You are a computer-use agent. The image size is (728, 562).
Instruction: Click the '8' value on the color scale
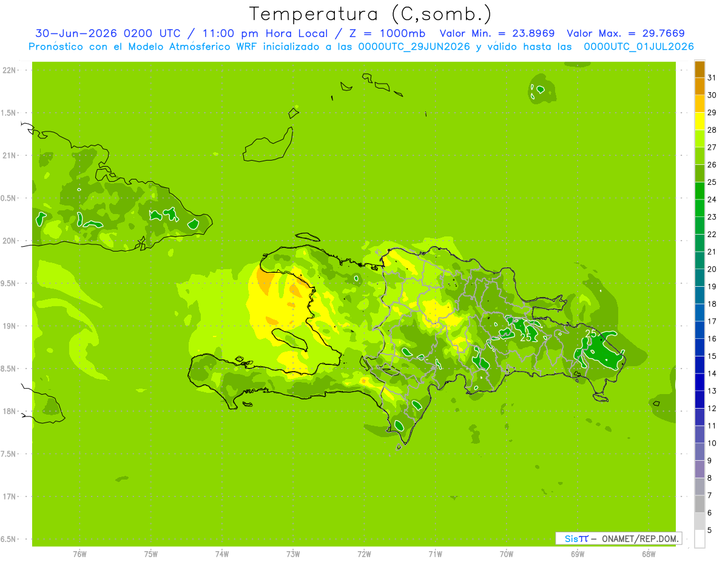[x=710, y=478]
